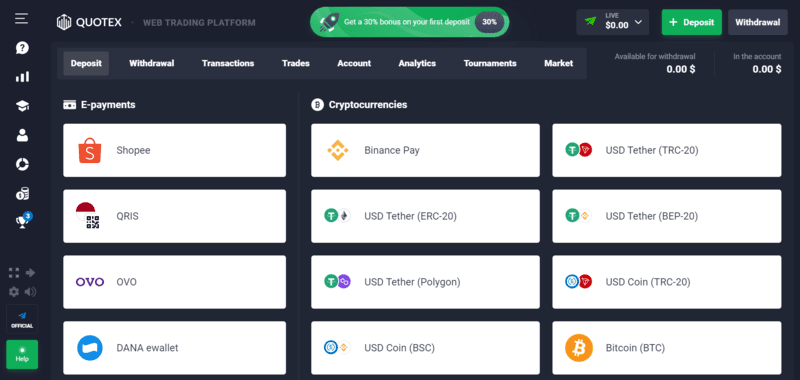Image resolution: width=800 pixels, height=380 pixels.
Task: Select the Deposit tab
Action: (86, 63)
